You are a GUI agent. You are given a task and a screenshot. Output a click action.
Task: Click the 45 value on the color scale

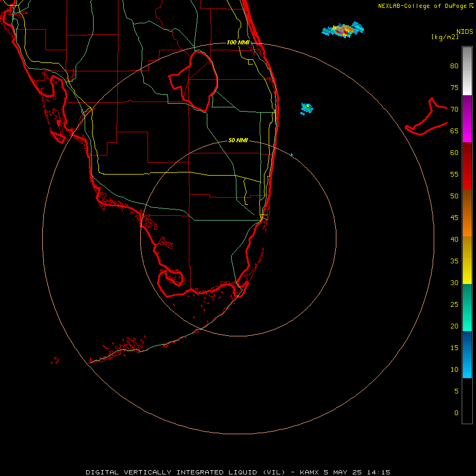pos(454,218)
